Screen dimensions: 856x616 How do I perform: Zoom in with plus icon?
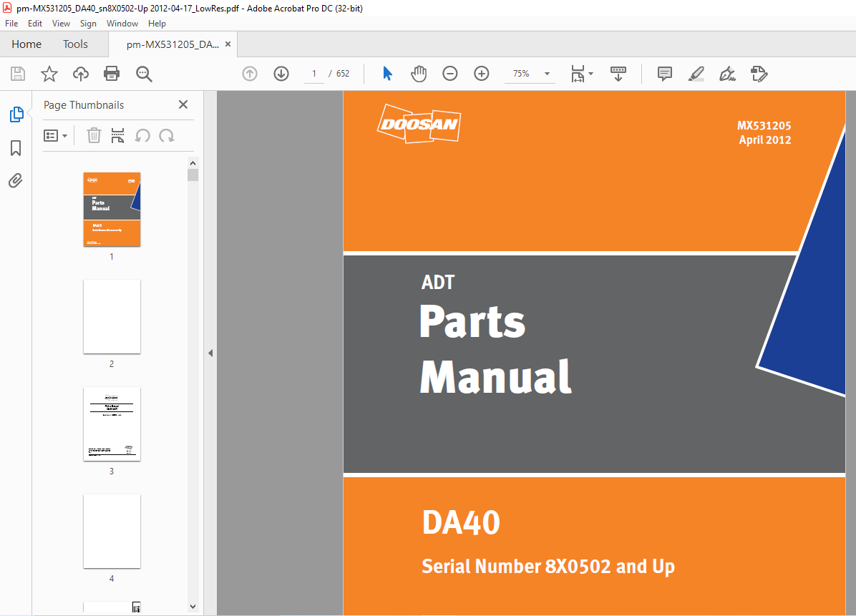pos(482,74)
